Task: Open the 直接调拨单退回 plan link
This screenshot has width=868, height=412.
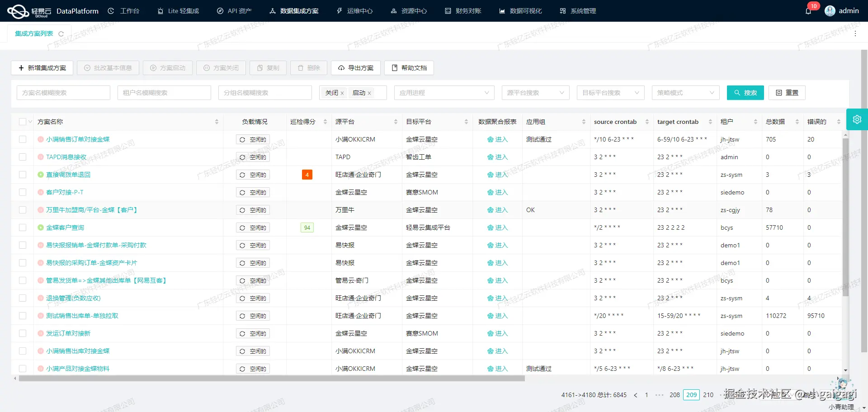Action: click(x=68, y=175)
